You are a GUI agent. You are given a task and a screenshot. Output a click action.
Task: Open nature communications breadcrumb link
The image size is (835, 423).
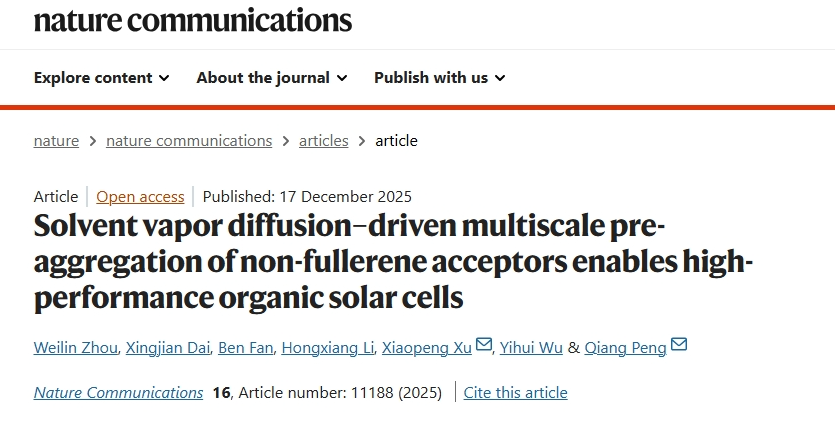tap(189, 141)
